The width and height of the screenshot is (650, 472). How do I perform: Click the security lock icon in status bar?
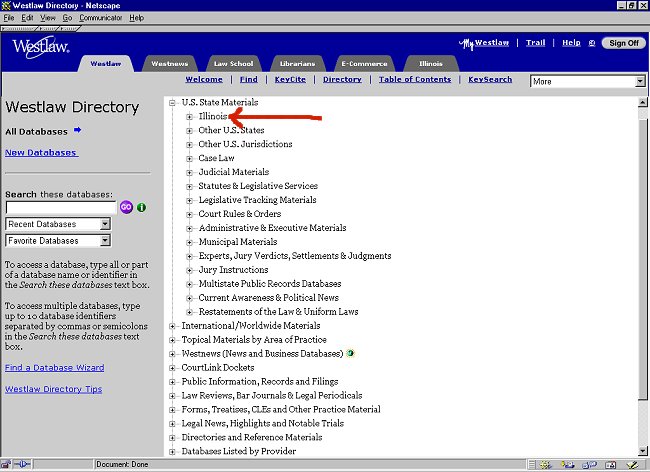click(6, 464)
